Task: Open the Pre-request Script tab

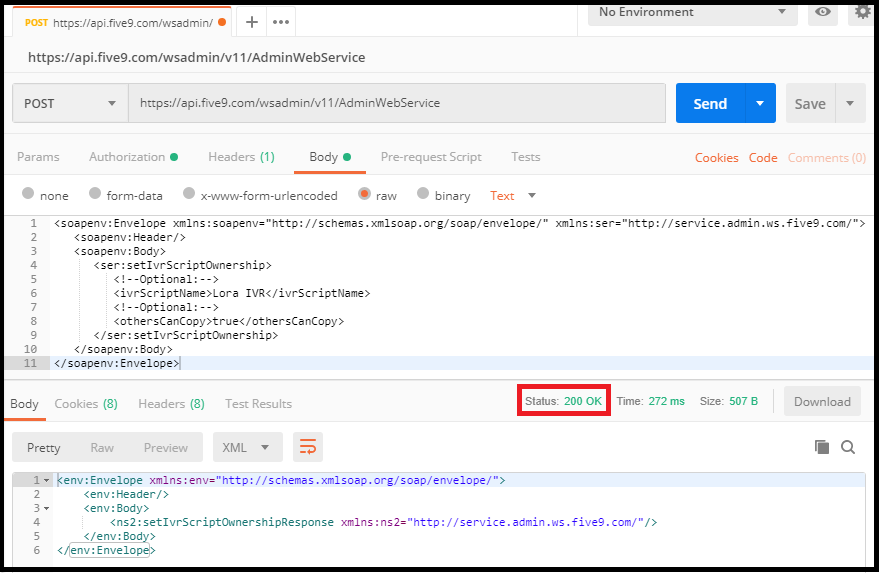Action: (x=431, y=157)
